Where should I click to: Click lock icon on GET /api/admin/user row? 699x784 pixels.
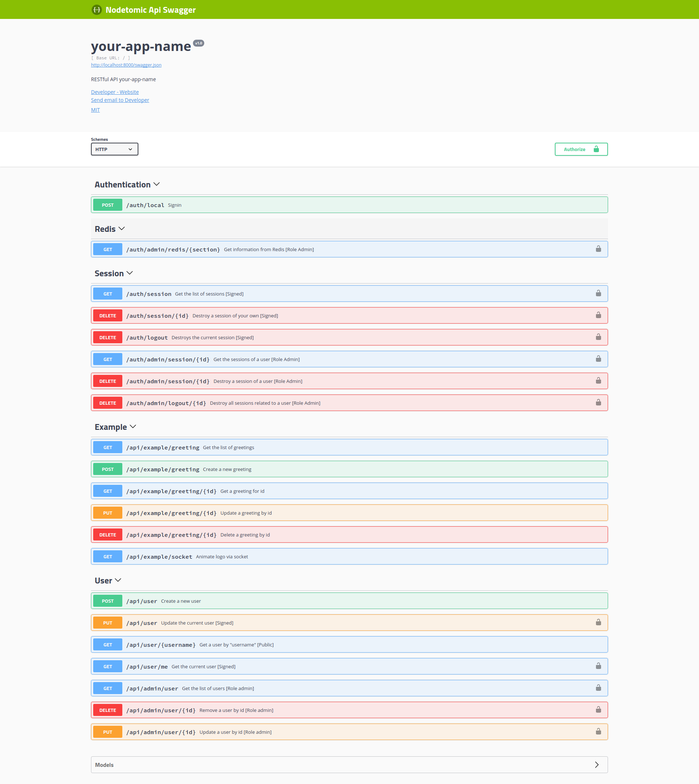pyautogui.click(x=598, y=688)
